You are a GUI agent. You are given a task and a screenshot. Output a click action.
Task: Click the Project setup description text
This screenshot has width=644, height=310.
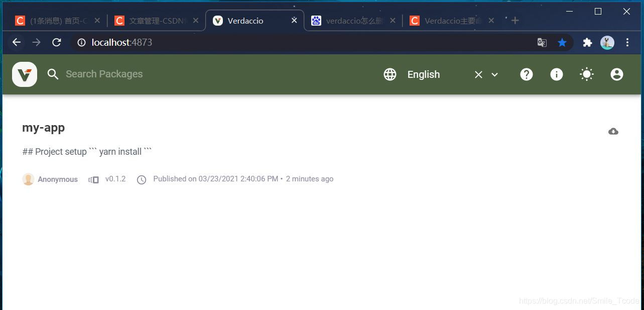click(x=87, y=152)
